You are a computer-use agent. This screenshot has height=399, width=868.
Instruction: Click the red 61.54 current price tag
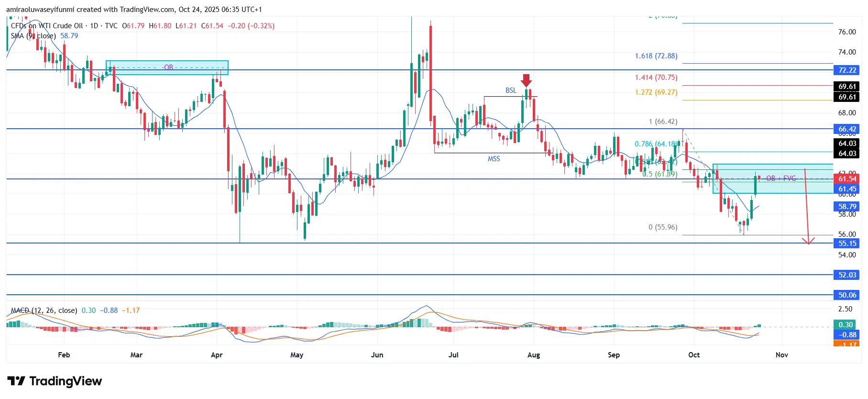847,179
